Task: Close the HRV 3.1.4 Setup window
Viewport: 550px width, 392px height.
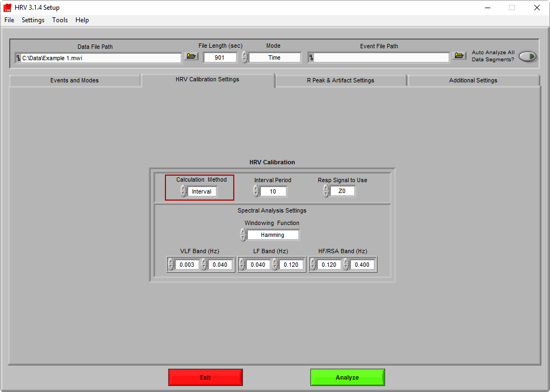Action: tap(536, 8)
